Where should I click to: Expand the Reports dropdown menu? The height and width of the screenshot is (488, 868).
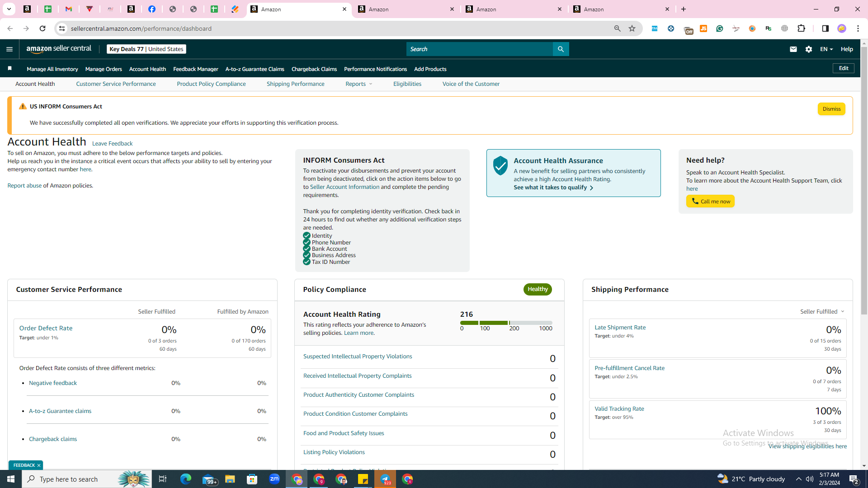(359, 84)
